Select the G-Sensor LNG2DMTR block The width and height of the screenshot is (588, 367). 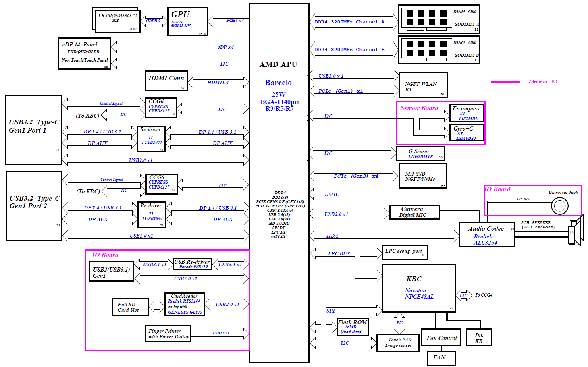(x=420, y=153)
